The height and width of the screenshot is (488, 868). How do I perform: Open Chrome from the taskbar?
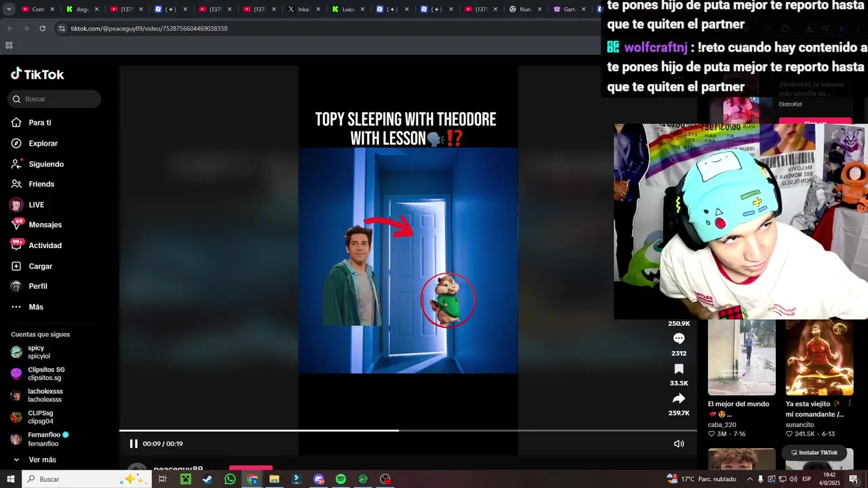(x=252, y=479)
